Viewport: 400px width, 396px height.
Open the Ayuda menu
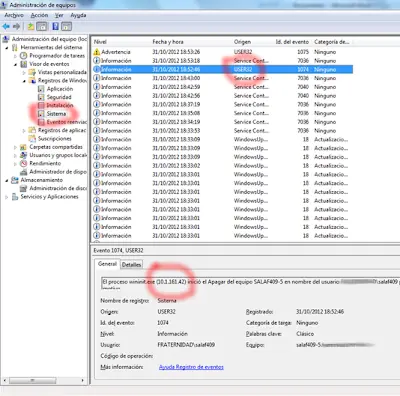tap(78, 15)
